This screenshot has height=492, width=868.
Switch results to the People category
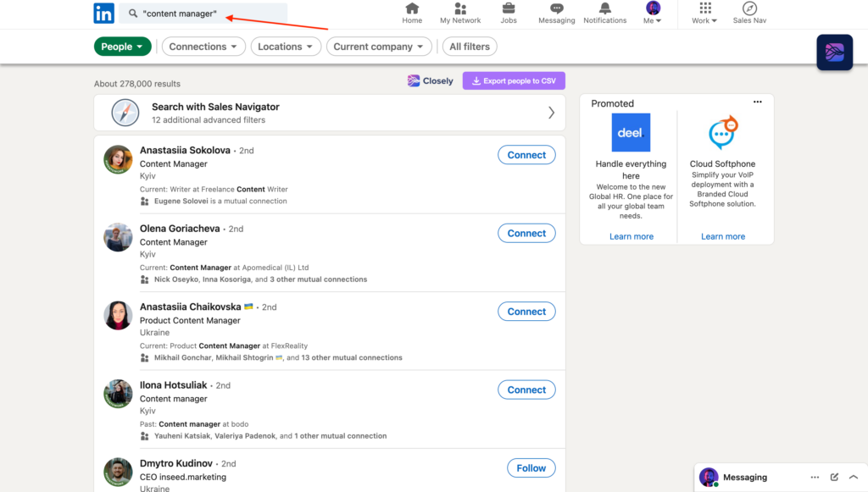tap(122, 46)
